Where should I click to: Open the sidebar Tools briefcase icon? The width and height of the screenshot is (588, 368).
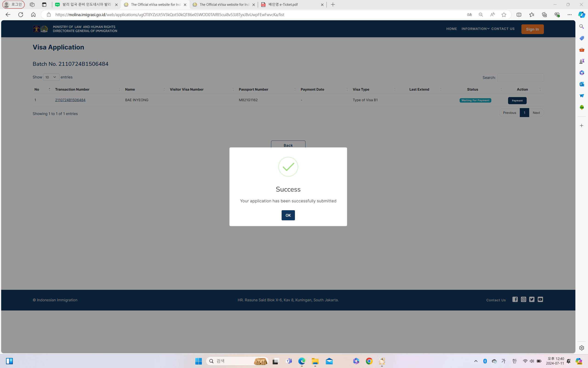click(581, 50)
